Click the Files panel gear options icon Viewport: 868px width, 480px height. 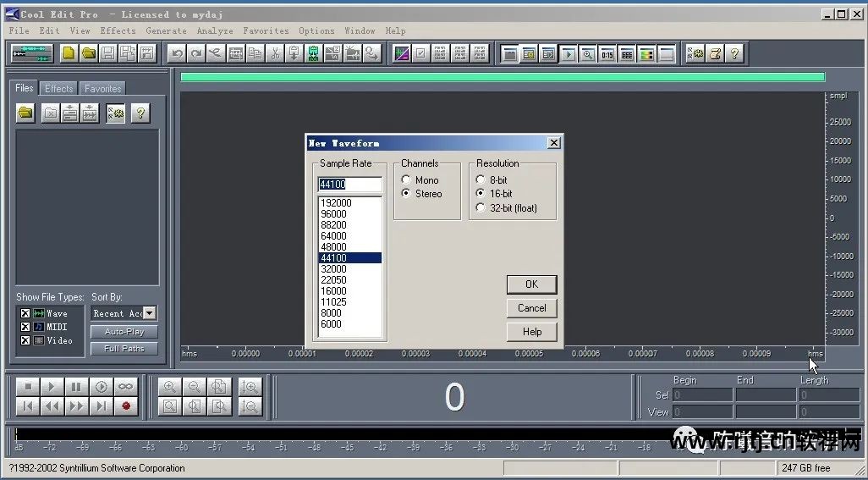click(115, 113)
